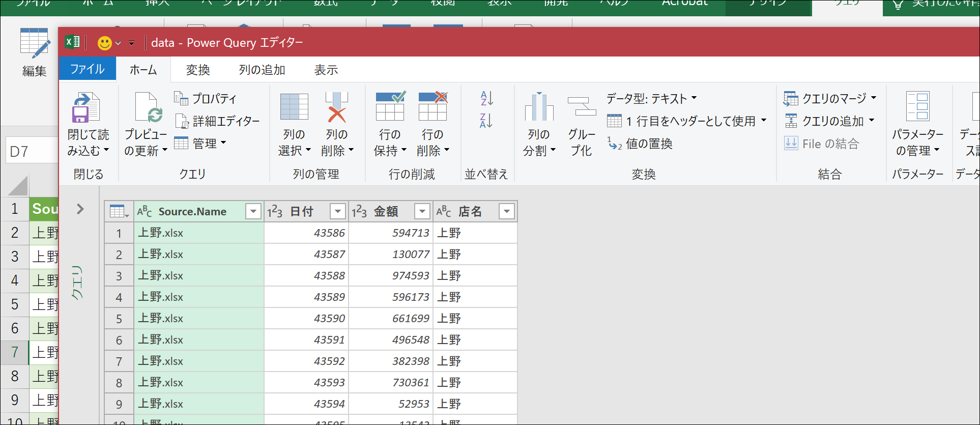Open the クエリの追加 dropdown

coord(872,121)
